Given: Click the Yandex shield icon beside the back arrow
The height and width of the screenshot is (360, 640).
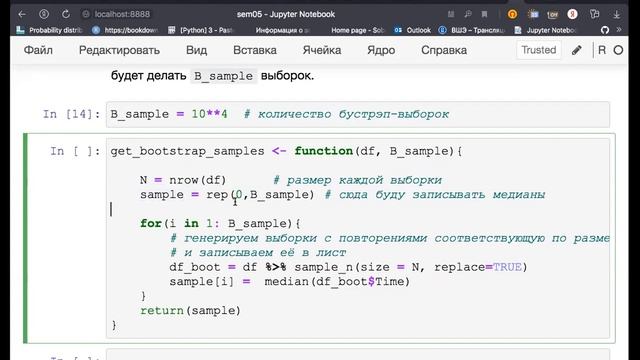Looking at the screenshot, I should 44,14.
